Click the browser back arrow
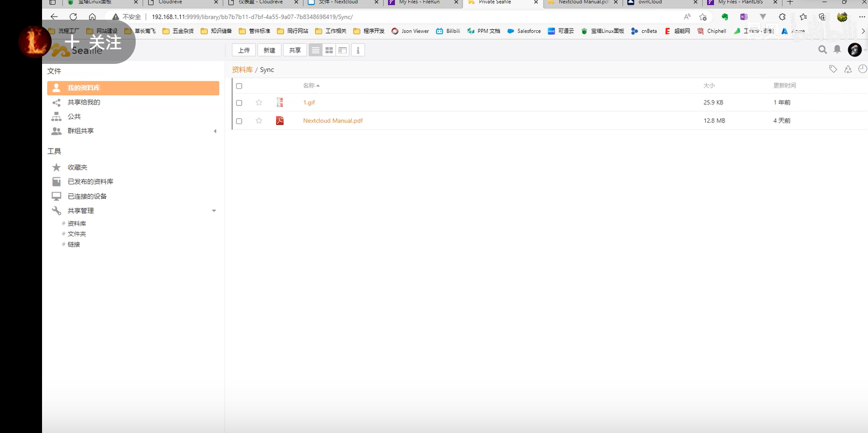Image resolution: width=868 pixels, height=433 pixels. pyautogui.click(x=54, y=17)
